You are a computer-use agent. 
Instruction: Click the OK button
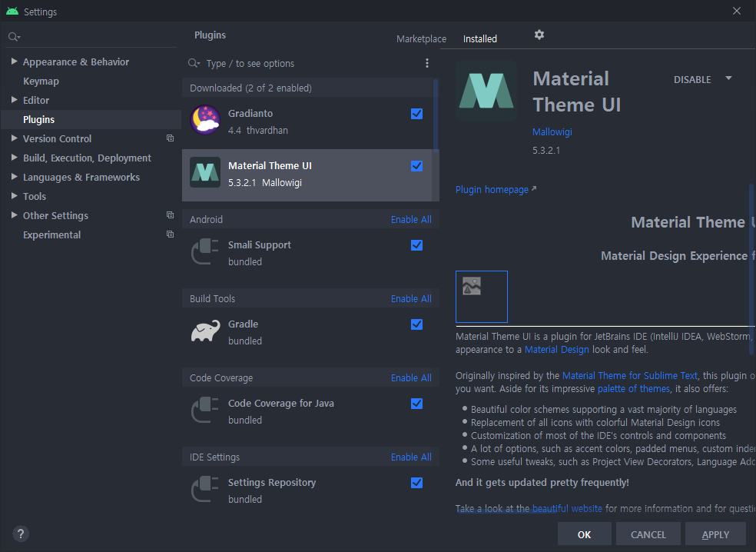[585, 534]
